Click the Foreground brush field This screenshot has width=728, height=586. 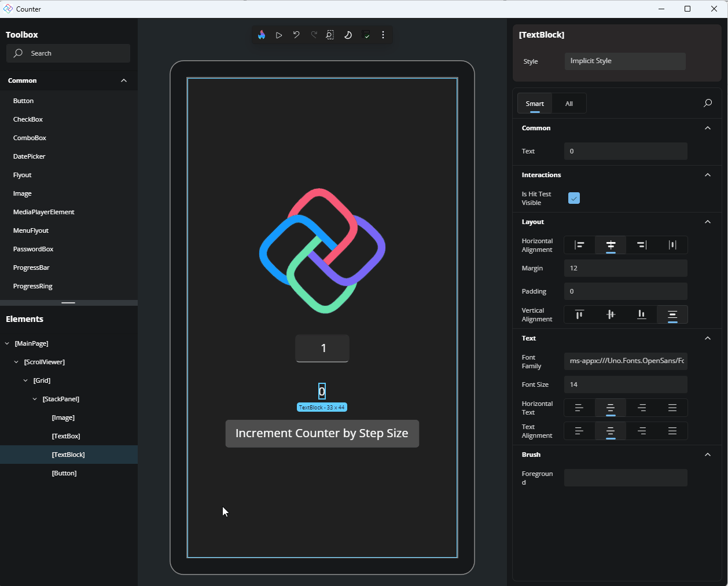click(x=626, y=478)
